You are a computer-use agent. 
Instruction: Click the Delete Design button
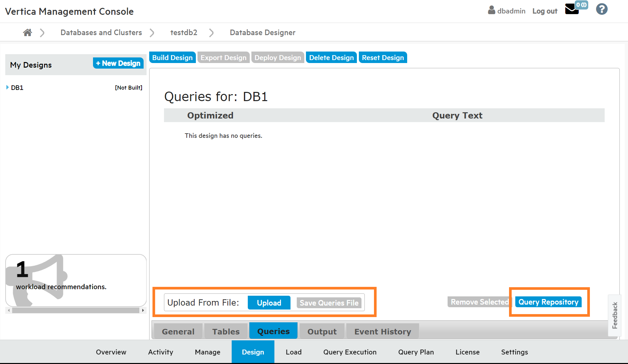coord(331,57)
